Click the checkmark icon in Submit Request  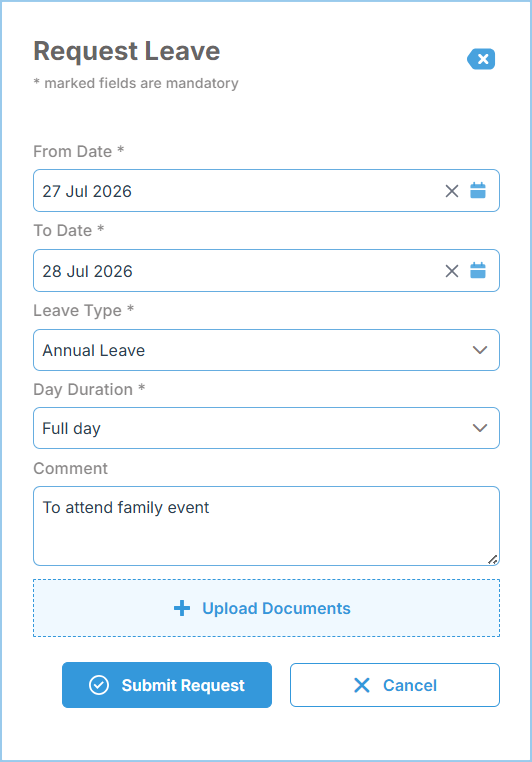99,685
